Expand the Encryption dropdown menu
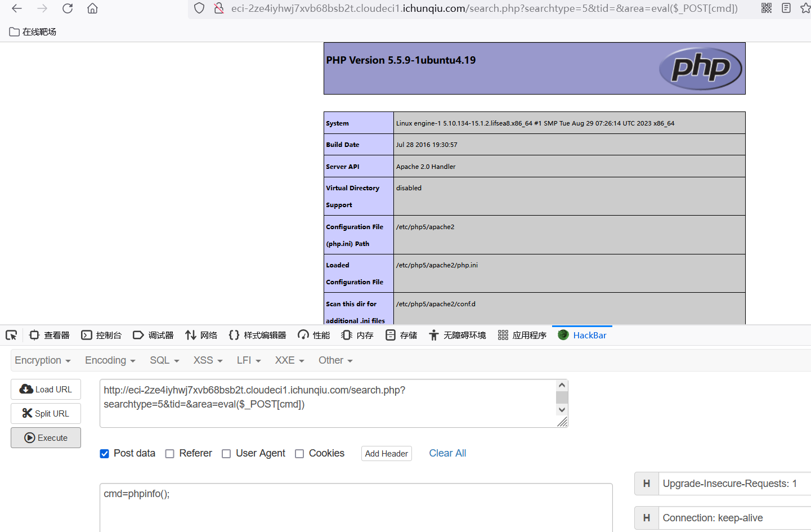The width and height of the screenshot is (811, 532). tap(43, 360)
